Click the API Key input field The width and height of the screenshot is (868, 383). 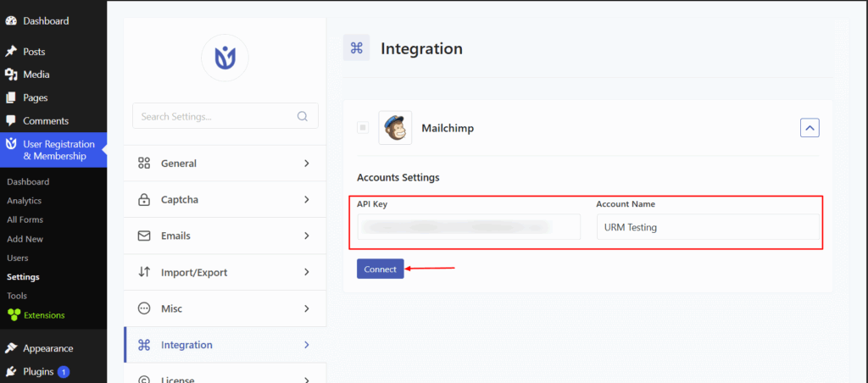[469, 226]
